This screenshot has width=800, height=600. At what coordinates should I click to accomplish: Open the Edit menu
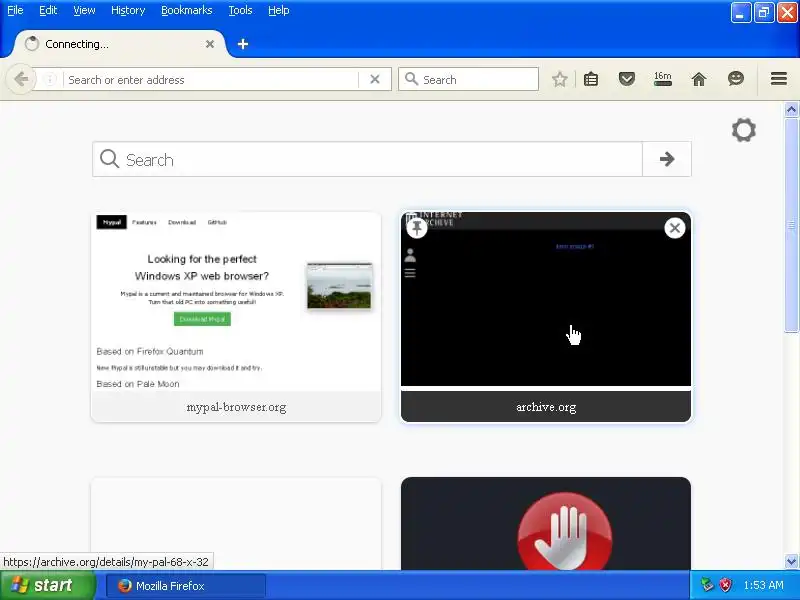click(x=48, y=10)
